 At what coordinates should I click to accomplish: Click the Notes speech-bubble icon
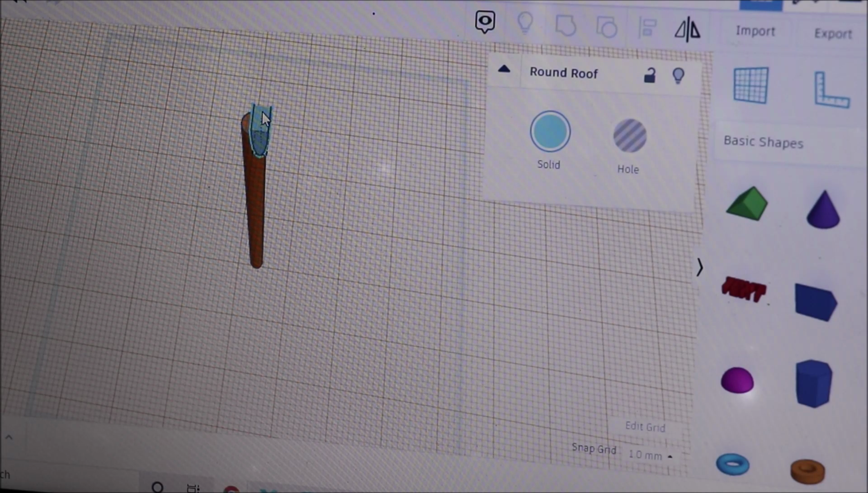[485, 21]
